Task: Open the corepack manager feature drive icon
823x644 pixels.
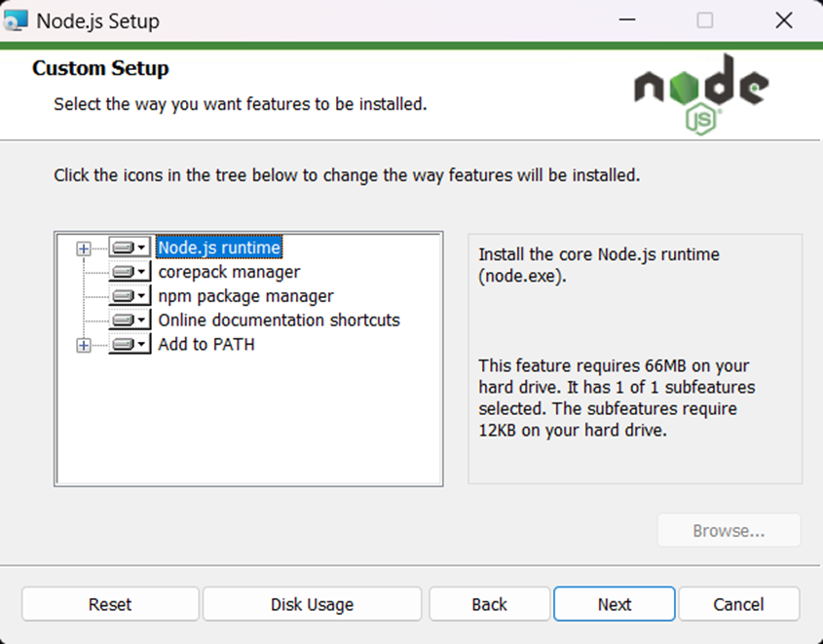Action: point(130,272)
